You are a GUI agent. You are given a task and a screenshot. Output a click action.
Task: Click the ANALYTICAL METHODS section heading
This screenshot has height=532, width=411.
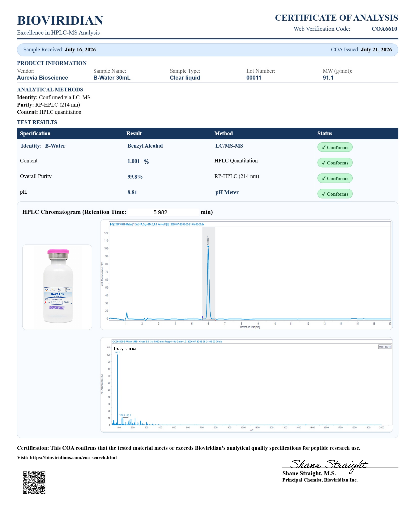coord(50,90)
